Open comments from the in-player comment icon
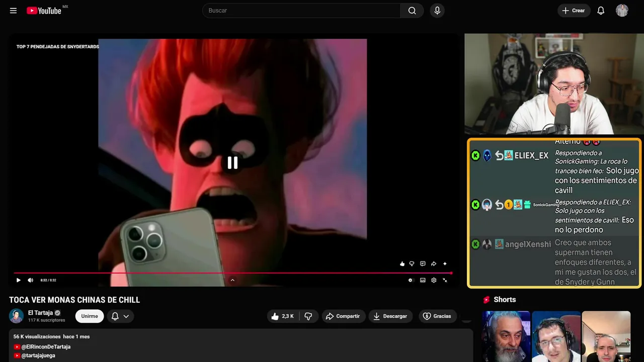This screenshot has width=644, height=362. 423,263
